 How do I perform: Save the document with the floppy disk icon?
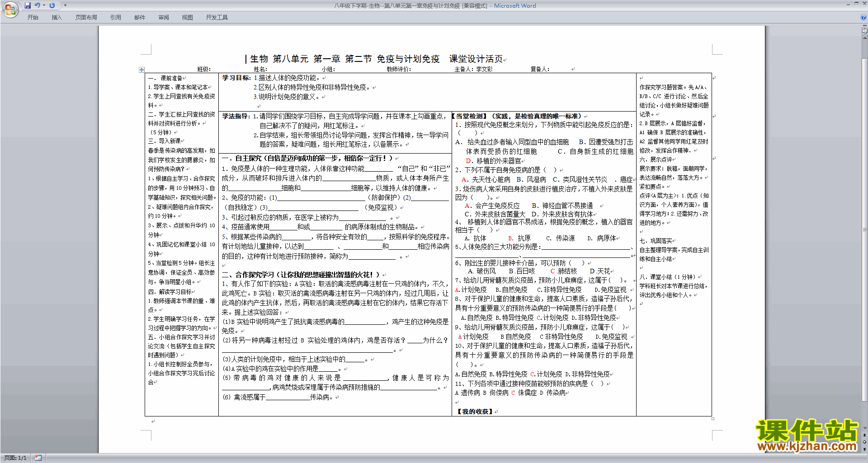point(28,5)
